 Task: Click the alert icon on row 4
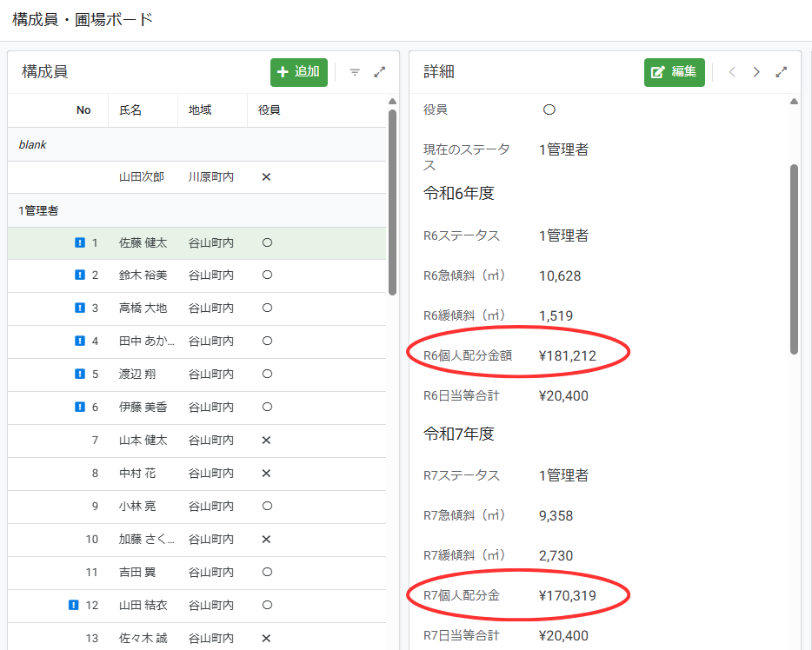pyautogui.click(x=80, y=341)
